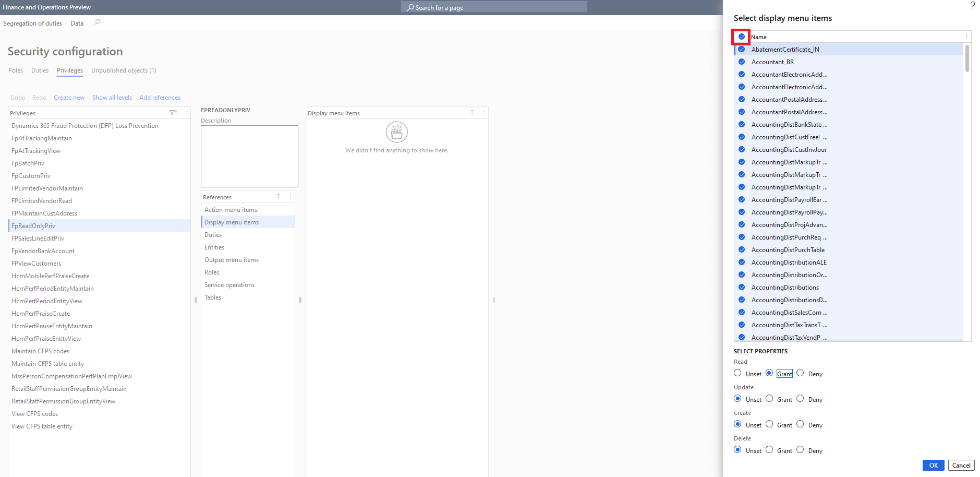This screenshot has height=477, width=980.
Task: Open the ellipsis menu on Display menu items panel
Action: coord(483,113)
